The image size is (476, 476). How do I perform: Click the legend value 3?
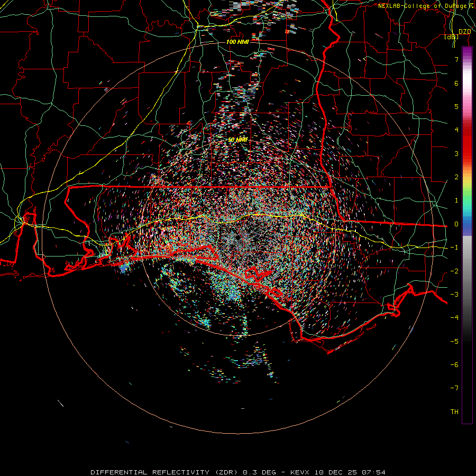click(456, 153)
